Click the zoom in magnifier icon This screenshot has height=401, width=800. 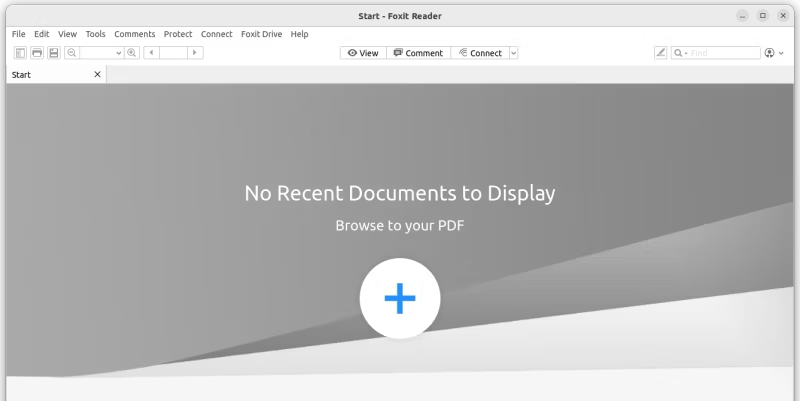pos(132,53)
